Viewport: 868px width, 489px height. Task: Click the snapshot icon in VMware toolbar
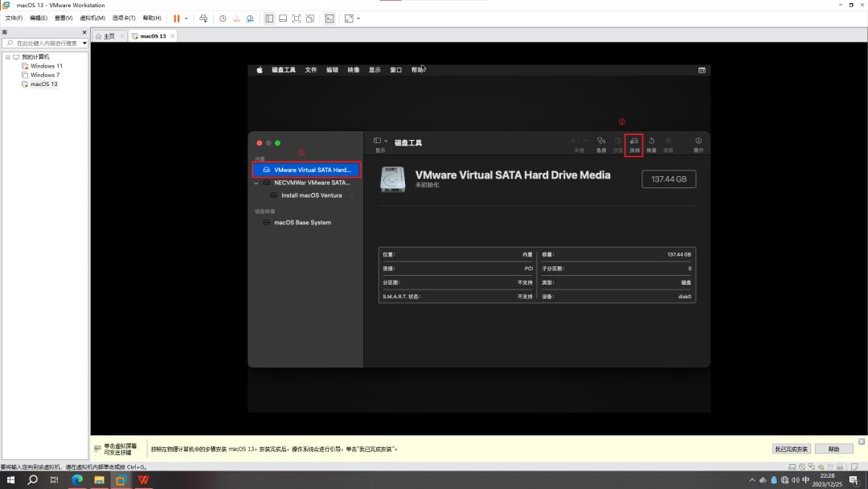click(222, 18)
